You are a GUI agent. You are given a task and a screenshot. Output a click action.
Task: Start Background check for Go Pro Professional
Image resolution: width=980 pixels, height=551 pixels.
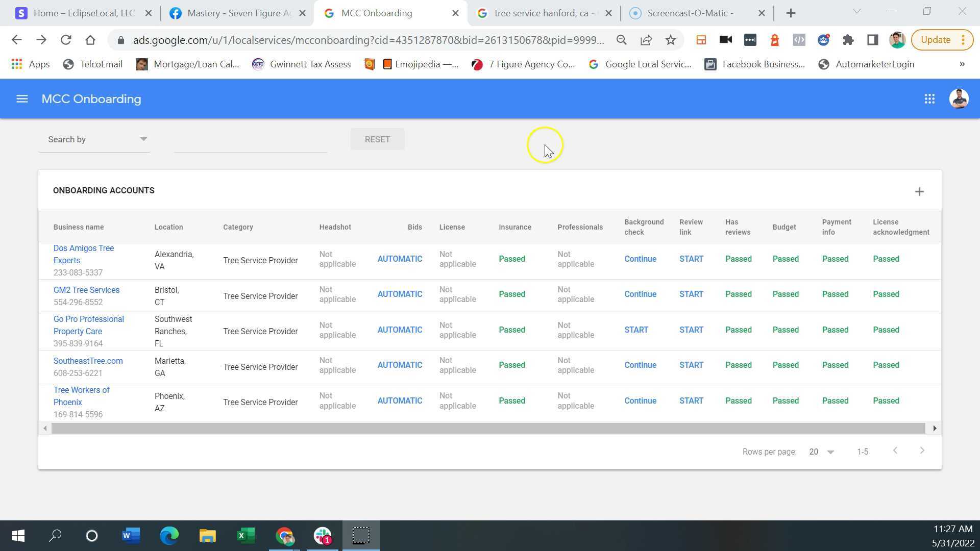click(x=636, y=330)
